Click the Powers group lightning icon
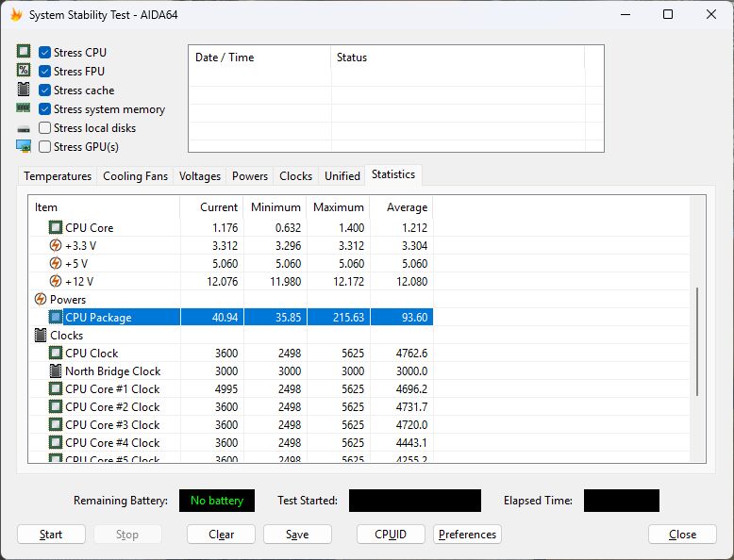The width and height of the screenshot is (734, 560). coord(41,299)
